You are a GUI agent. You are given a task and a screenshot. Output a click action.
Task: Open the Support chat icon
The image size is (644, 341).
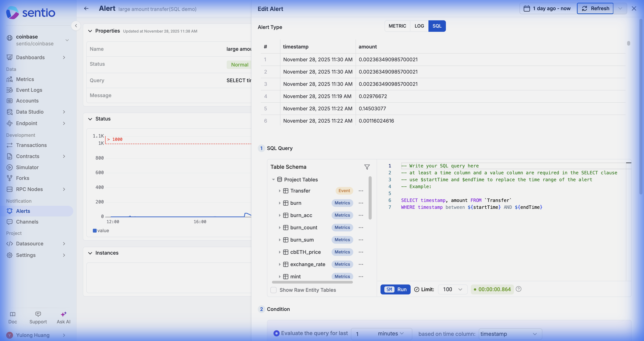pyautogui.click(x=38, y=314)
